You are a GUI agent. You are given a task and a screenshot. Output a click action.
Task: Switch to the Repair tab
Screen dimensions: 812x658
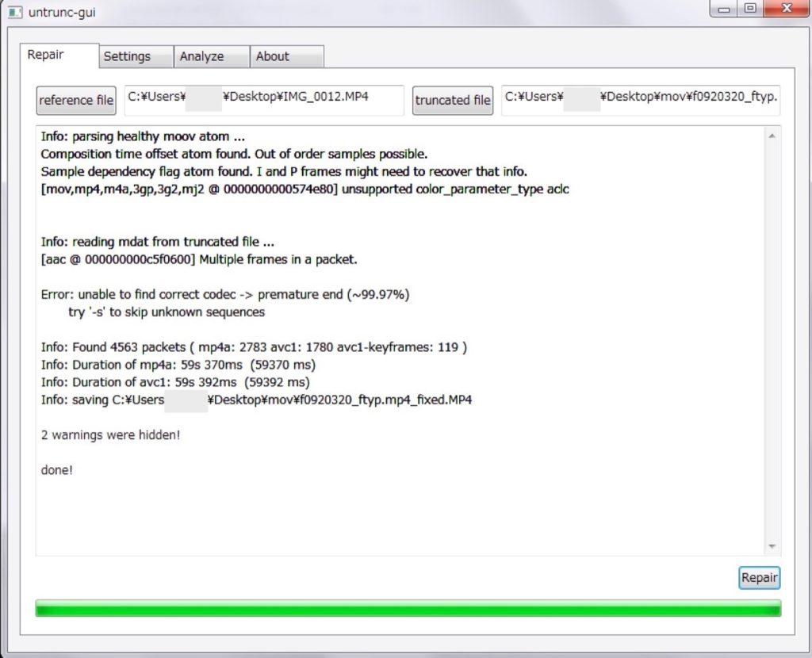pos(46,55)
